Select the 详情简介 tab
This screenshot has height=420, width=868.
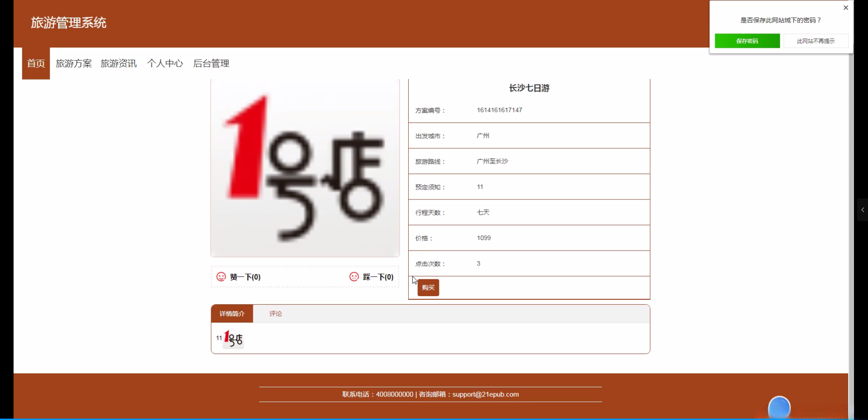pyautogui.click(x=232, y=314)
